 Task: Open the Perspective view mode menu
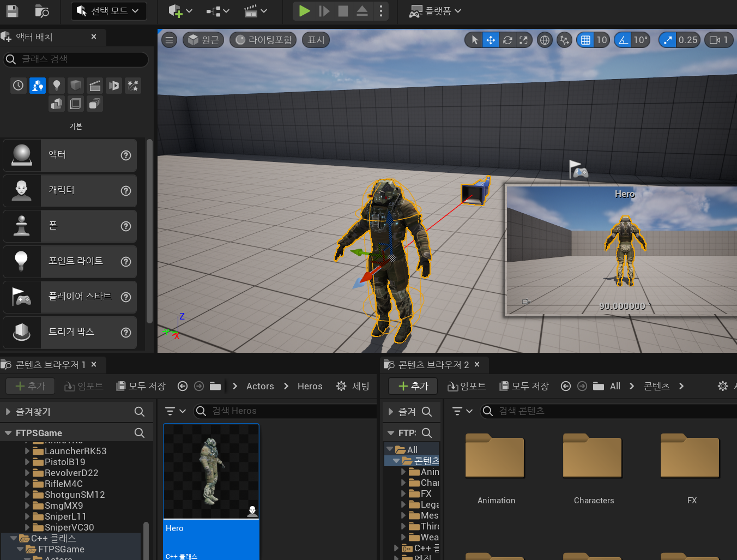pyautogui.click(x=203, y=40)
